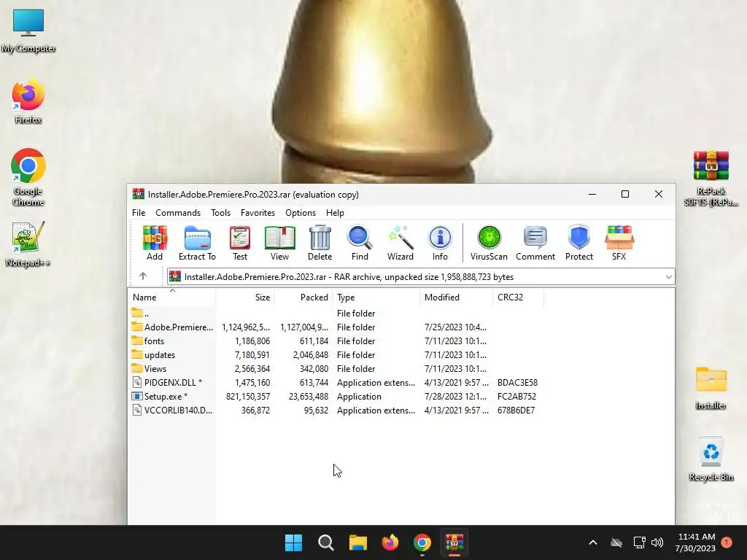Click Chrome icon in the taskbar
747x560 pixels.
pyautogui.click(x=422, y=542)
